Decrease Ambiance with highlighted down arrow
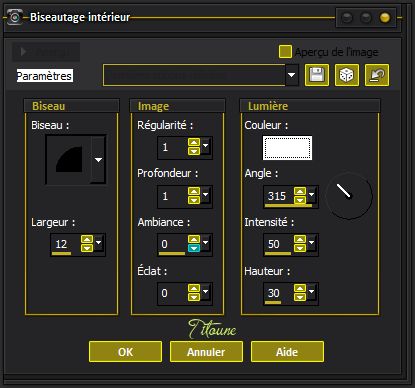415x388 pixels. pos(194,248)
